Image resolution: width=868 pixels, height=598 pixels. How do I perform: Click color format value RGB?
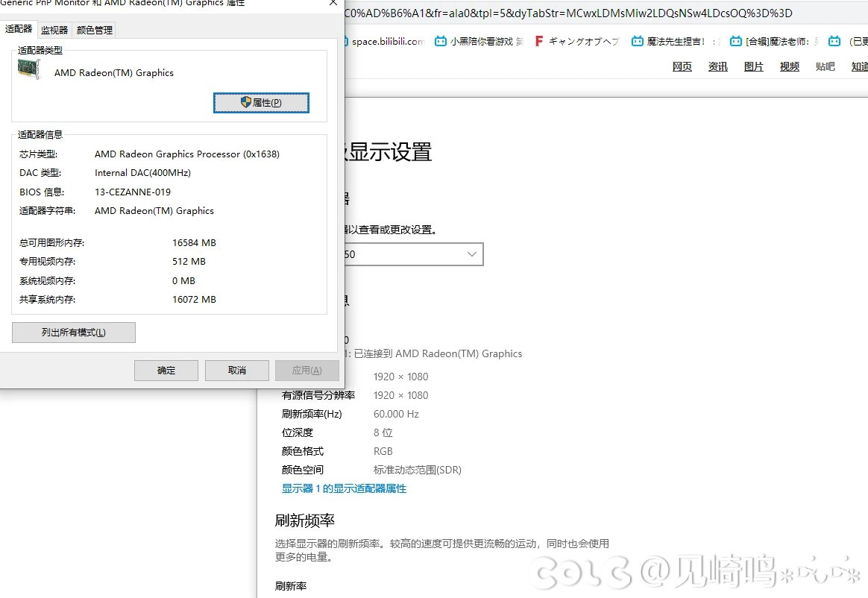(383, 451)
